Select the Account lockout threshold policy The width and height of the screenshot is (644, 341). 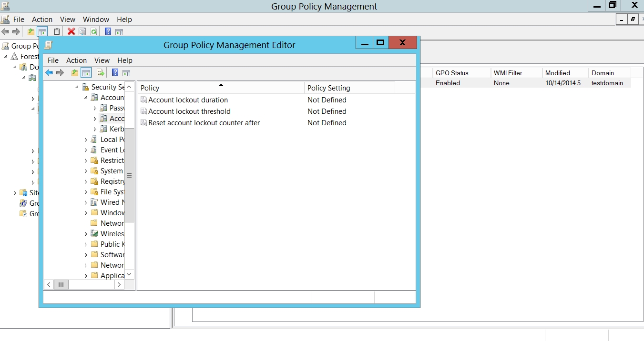tap(189, 111)
